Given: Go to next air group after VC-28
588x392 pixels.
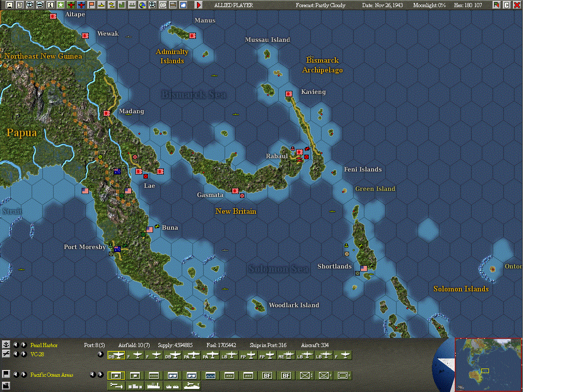Looking at the screenshot, I should (23, 354).
